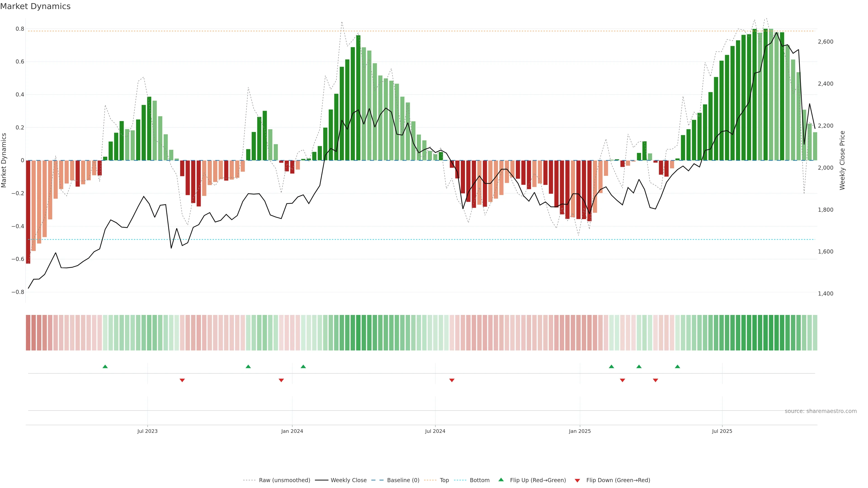868x488 pixels.
Task: Click the Jan 2025 x-axis label
Action: pyautogui.click(x=580, y=431)
